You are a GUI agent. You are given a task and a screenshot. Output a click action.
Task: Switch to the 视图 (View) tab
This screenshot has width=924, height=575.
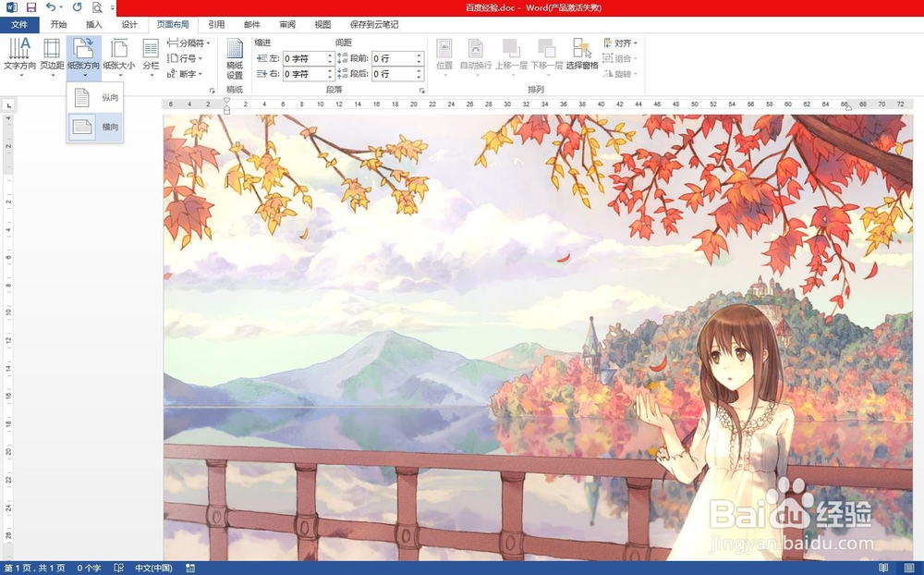(322, 25)
